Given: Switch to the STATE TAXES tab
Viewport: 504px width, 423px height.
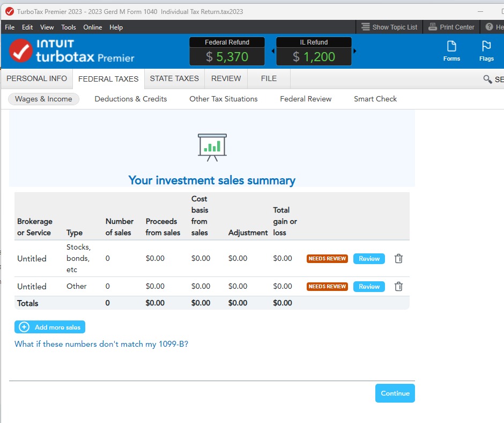Looking at the screenshot, I should [x=174, y=78].
